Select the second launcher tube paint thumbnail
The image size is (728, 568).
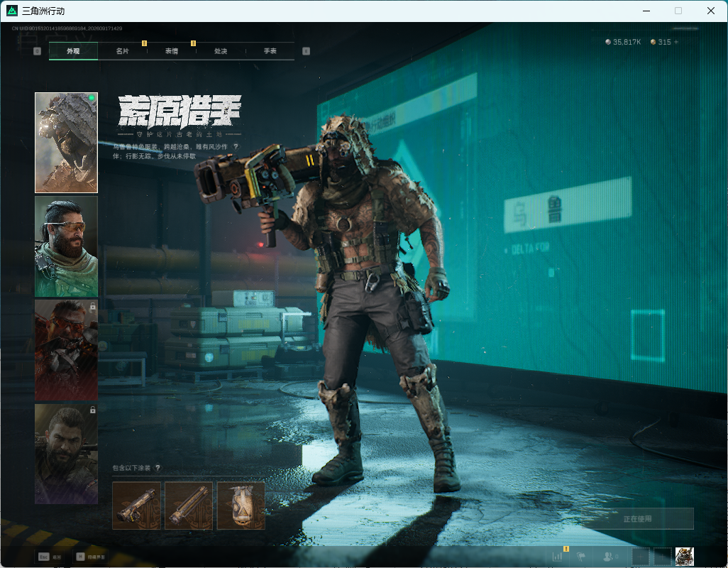[x=189, y=506]
